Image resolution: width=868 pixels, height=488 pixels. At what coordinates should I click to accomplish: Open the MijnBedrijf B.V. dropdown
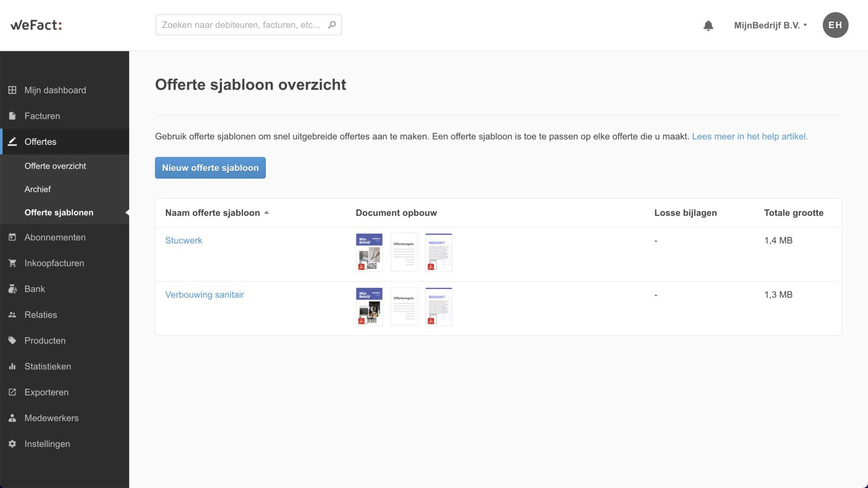(x=770, y=24)
